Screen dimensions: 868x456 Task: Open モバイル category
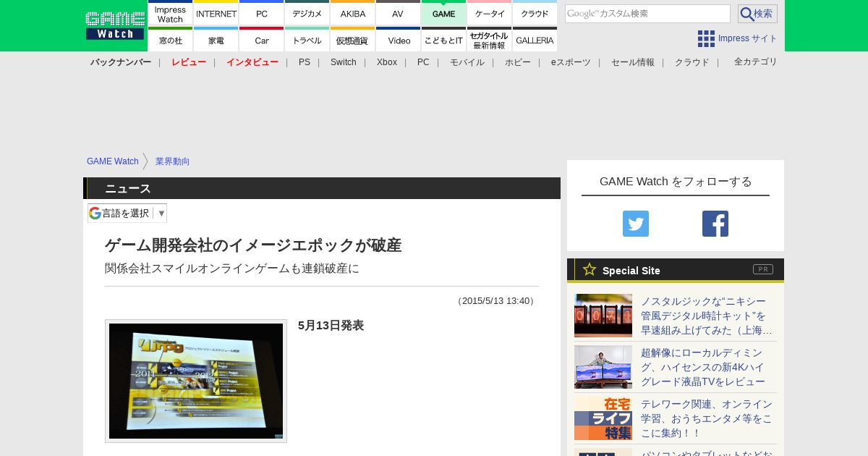pyautogui.click(x=467, y=62)
